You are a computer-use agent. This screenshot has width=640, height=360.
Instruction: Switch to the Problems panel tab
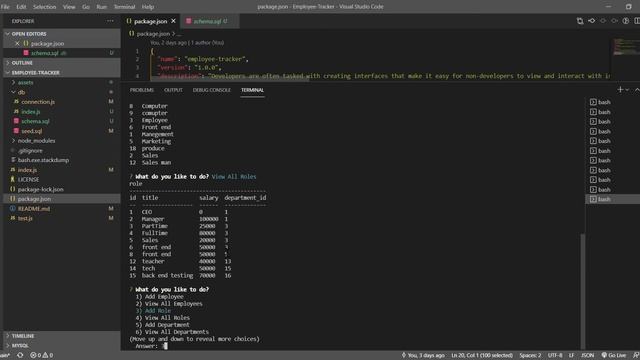click(x=142, y=90)
